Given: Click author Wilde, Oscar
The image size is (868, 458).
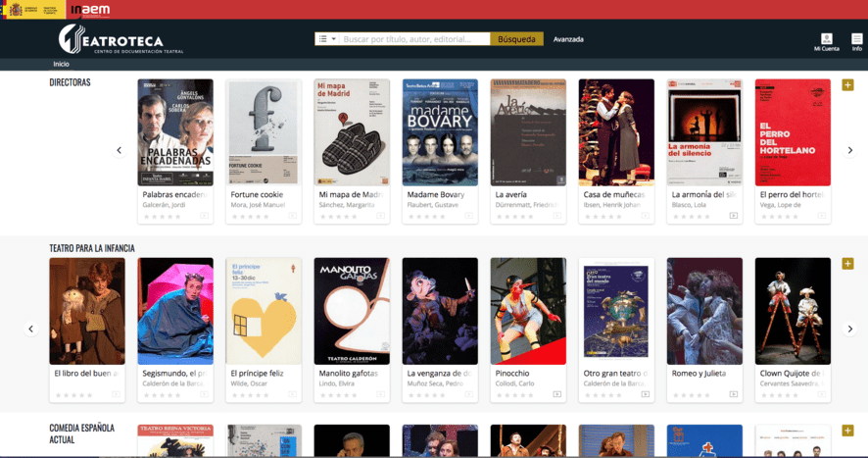Looking at the screenshot, I should (249, 383).
